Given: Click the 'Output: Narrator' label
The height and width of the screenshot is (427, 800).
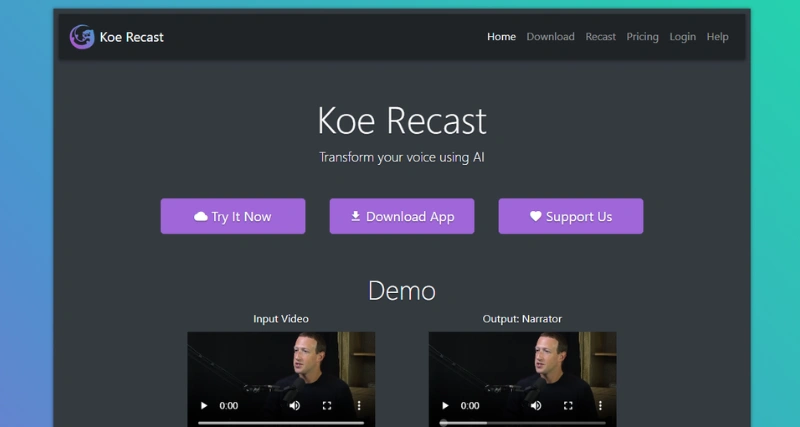Looking at the screenshot, I should [x=522, y=319].
